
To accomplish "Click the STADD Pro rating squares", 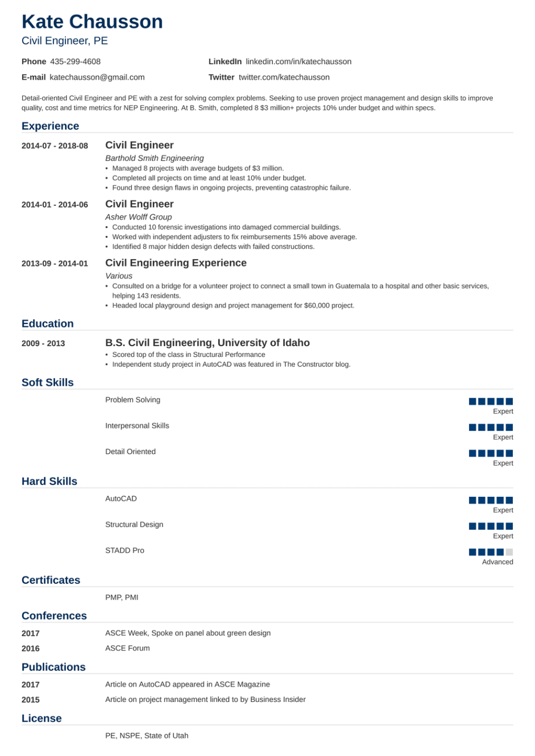I will pyautogui.click(x=491, y=552).
